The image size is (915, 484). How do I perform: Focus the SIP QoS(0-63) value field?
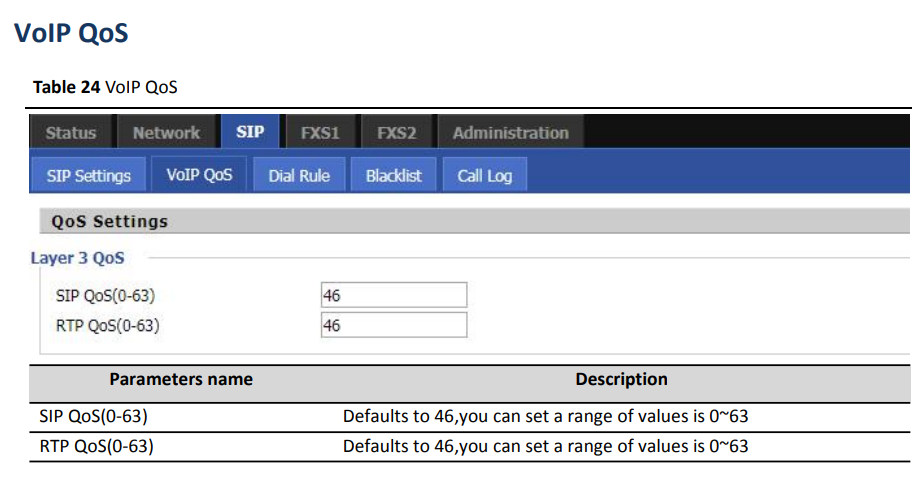pos(394,295)
